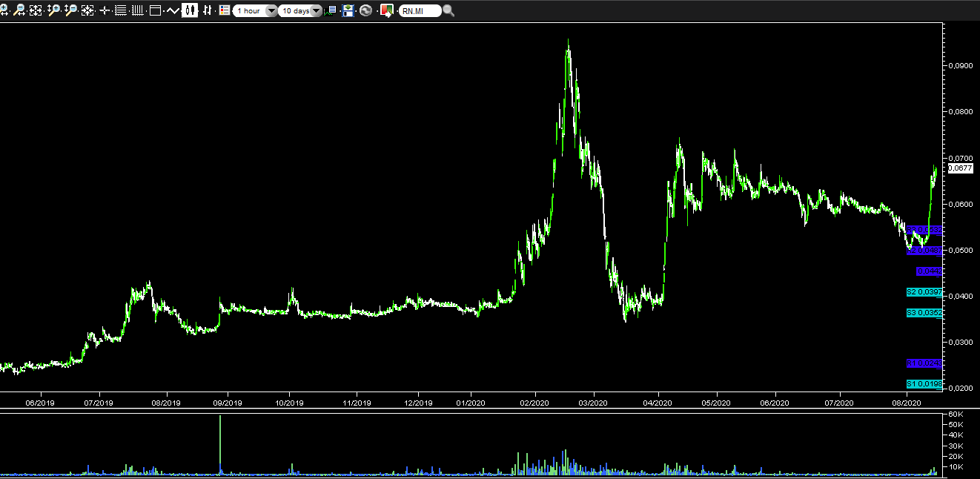Open the colored legend list icon

[224, 10]
